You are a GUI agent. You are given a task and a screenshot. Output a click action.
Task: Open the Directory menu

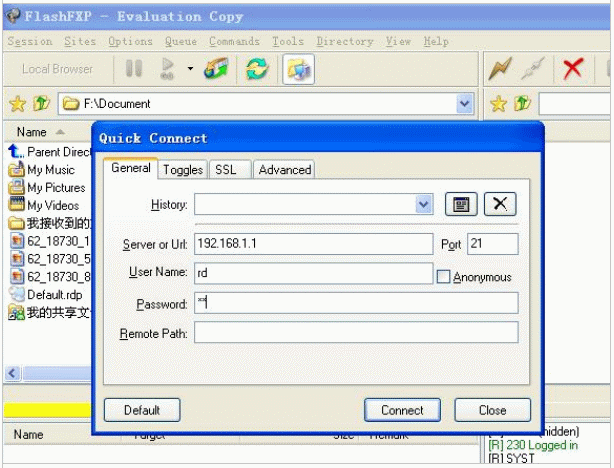pos(345,41)
